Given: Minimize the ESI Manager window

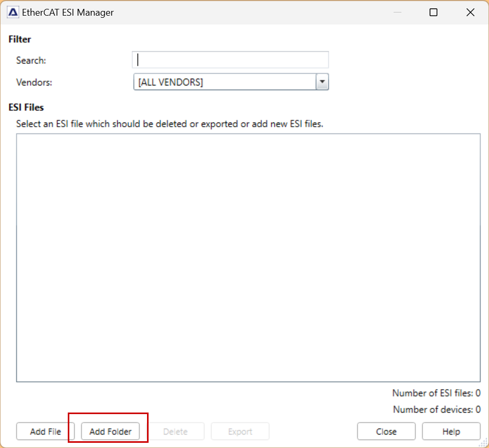Looking at the screenshot, I should click(x=397, y=13).
